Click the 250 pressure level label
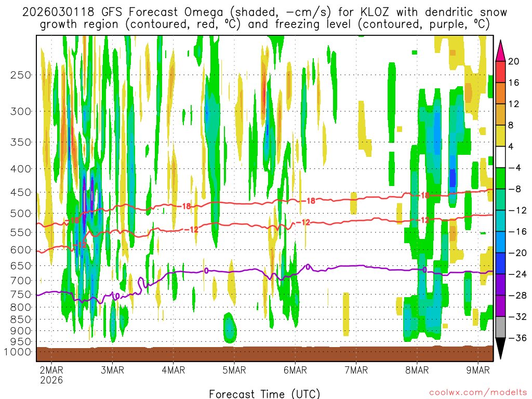532x399 pixels. [x=21, y=75]
